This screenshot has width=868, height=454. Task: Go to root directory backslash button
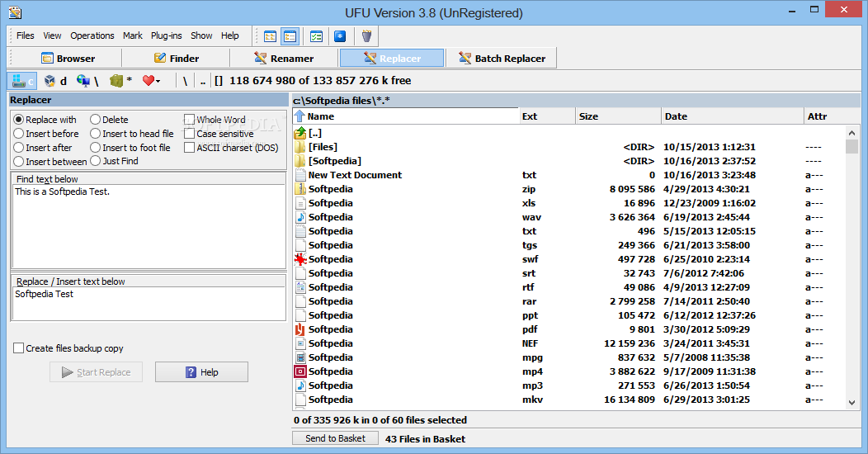click(185, 81)
